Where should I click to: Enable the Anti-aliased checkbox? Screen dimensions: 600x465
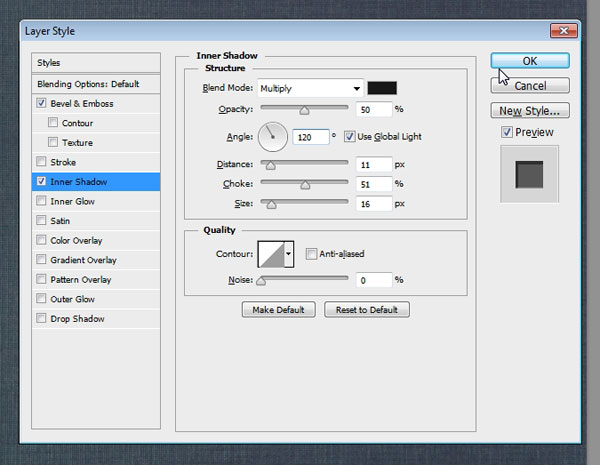(x=311, y=254)
